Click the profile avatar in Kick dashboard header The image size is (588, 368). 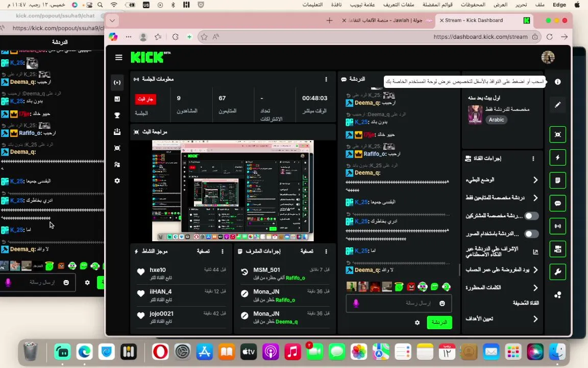[x=548, y=57]
